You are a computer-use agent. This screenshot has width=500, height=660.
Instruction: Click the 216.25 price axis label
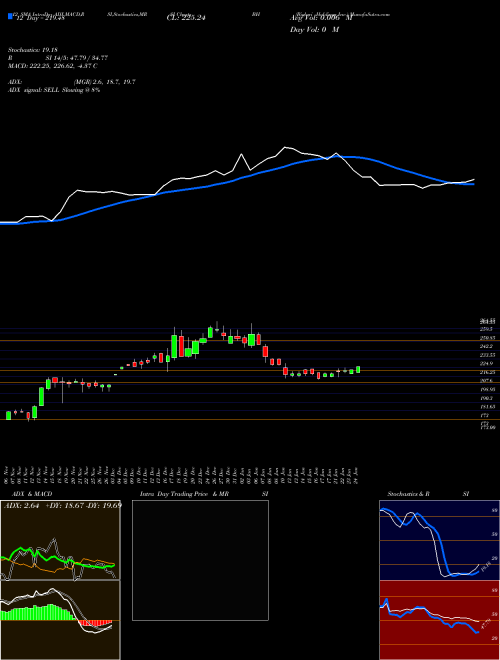[489, 373]
